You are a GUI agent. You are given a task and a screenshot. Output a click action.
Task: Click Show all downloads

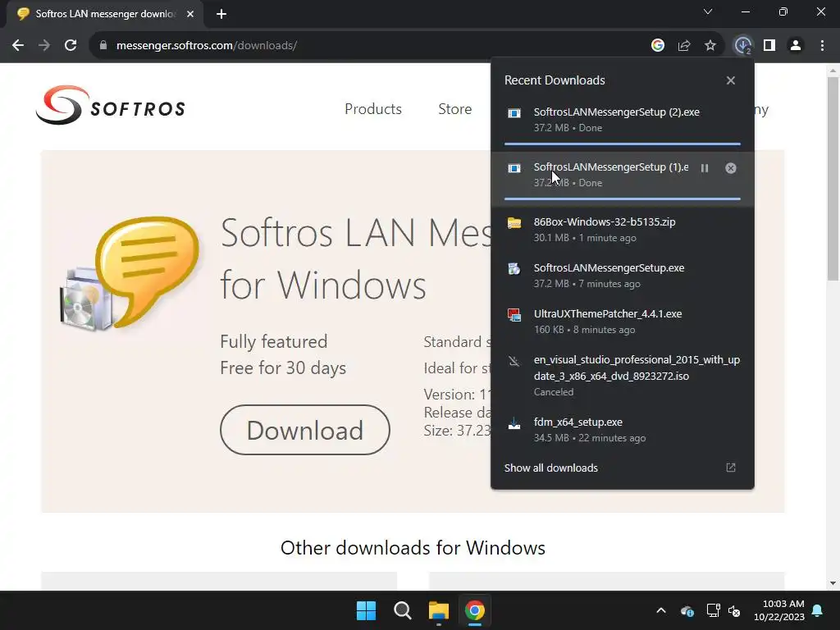coord(550,468)
